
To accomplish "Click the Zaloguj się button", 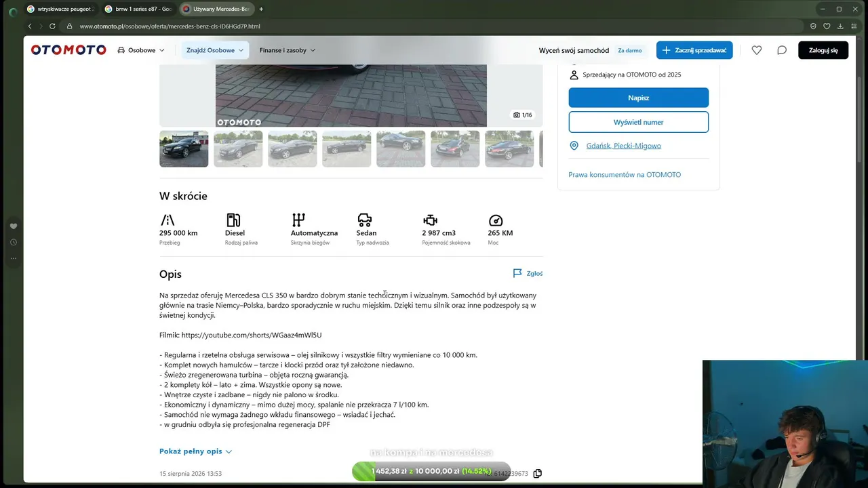I will pos(823,50).
